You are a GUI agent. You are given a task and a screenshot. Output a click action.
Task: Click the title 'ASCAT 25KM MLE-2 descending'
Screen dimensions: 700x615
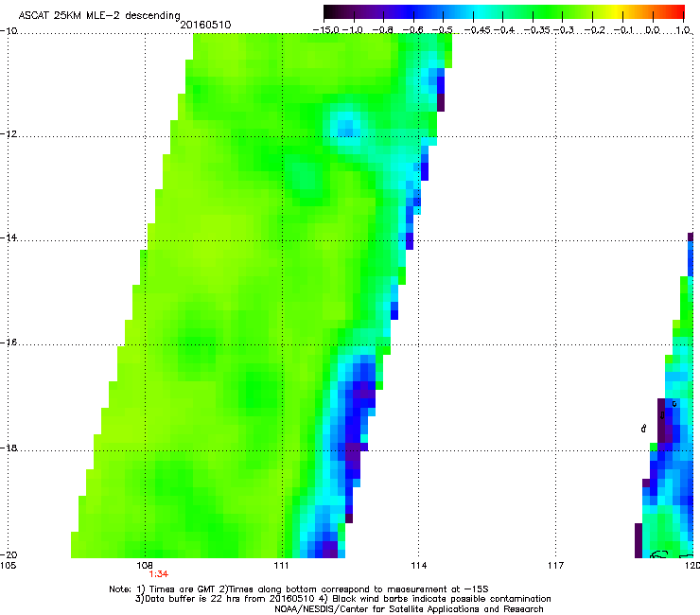(99, 16)
